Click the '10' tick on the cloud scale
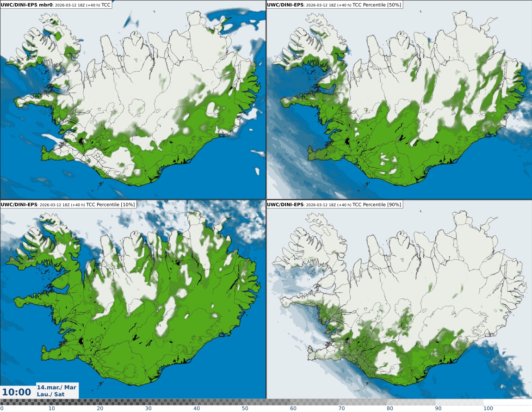This screenshot has height=412, width=532. pos(51,408)
